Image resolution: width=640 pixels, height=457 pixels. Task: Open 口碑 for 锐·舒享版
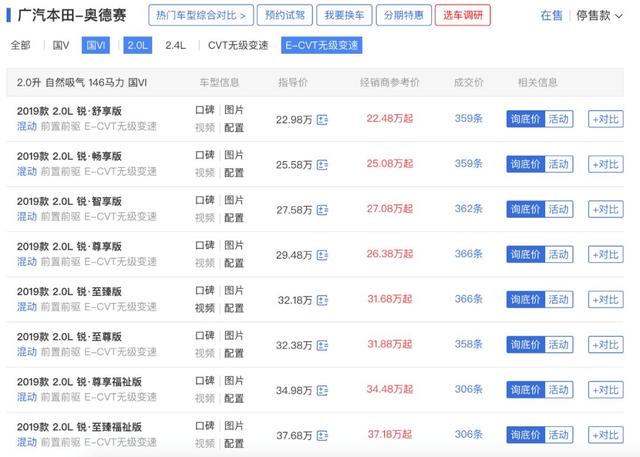coord(205,110)
